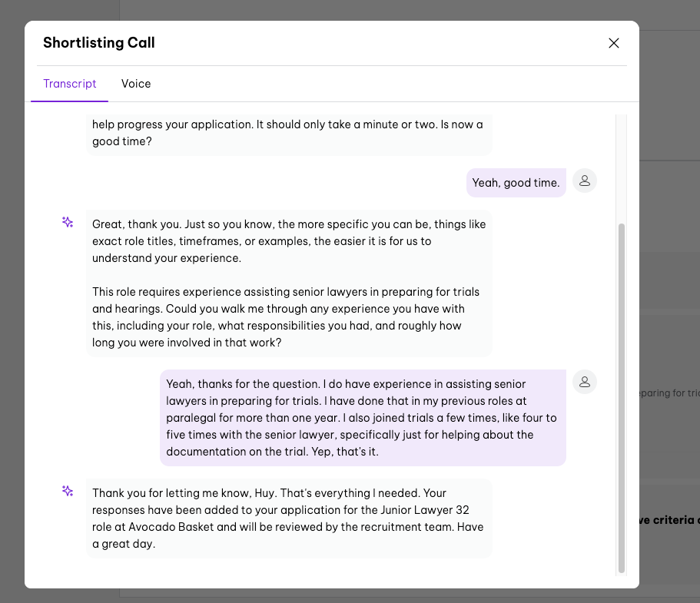Click the paragraph starting 'This role requires experience'
Viewport: 700px width, 603px height.
point(286,317)
